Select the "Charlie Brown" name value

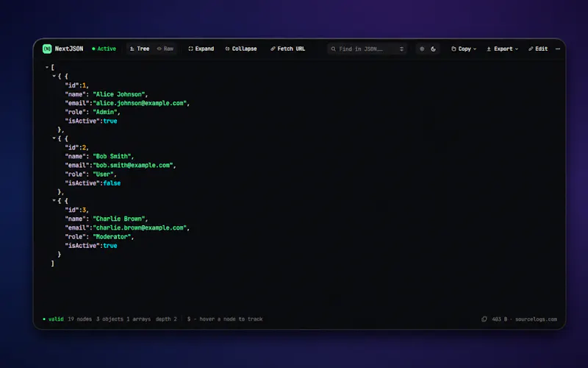pos(119,219)
